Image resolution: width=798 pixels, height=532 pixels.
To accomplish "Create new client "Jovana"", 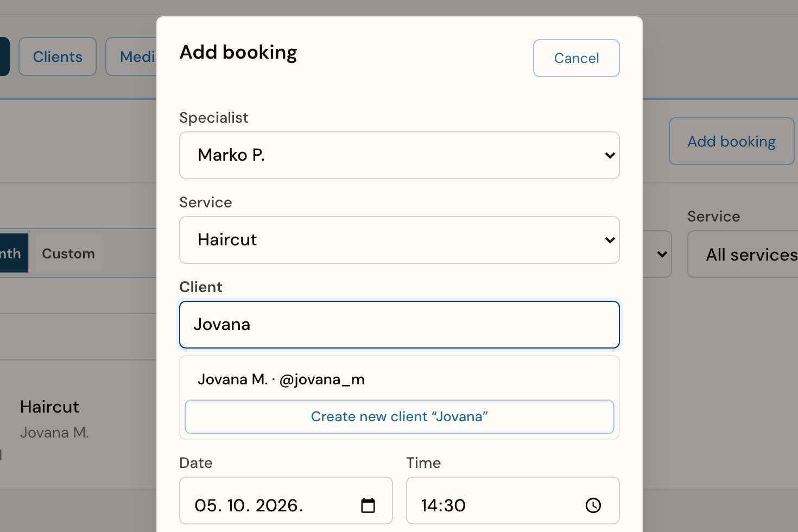I will pyautogui.click(x=400, y=417).
